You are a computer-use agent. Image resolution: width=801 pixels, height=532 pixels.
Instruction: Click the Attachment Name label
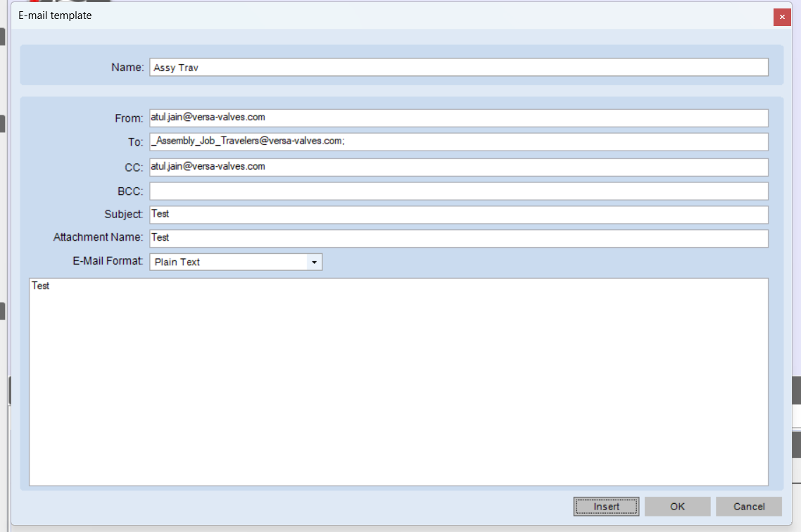98,237
